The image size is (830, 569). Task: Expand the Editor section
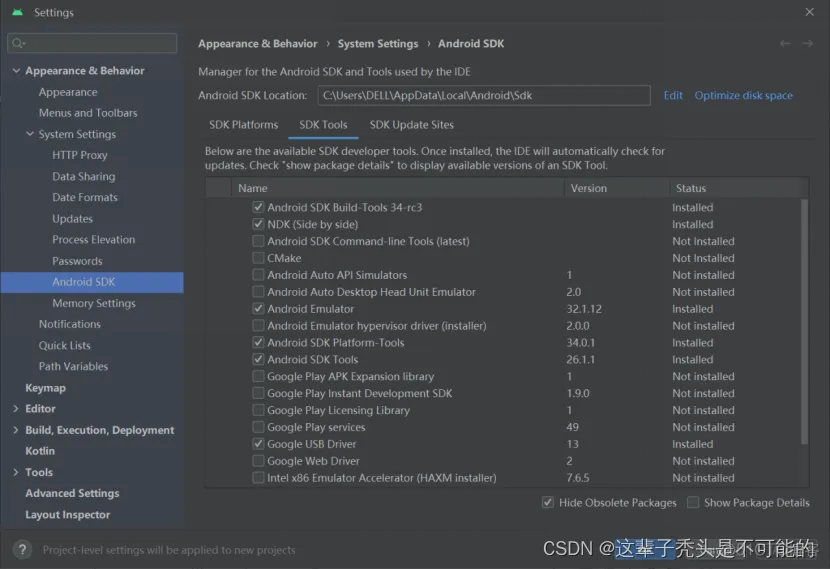15,409
